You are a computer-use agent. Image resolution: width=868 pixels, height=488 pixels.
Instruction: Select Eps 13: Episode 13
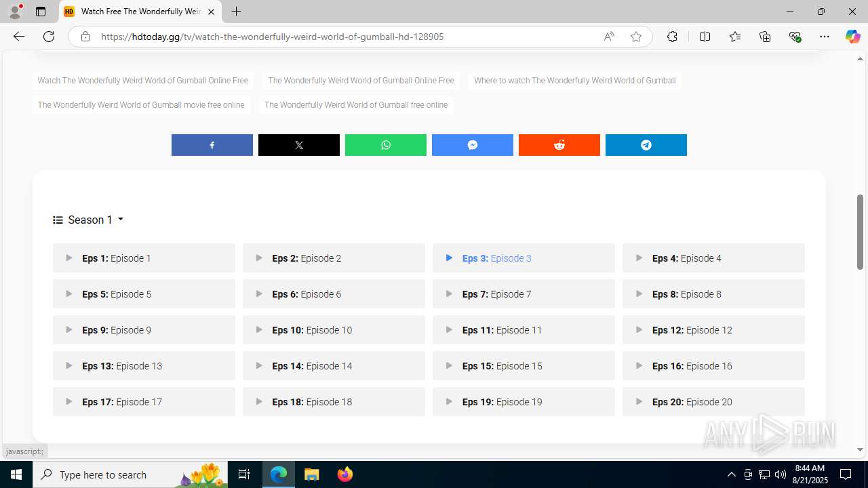144,366
